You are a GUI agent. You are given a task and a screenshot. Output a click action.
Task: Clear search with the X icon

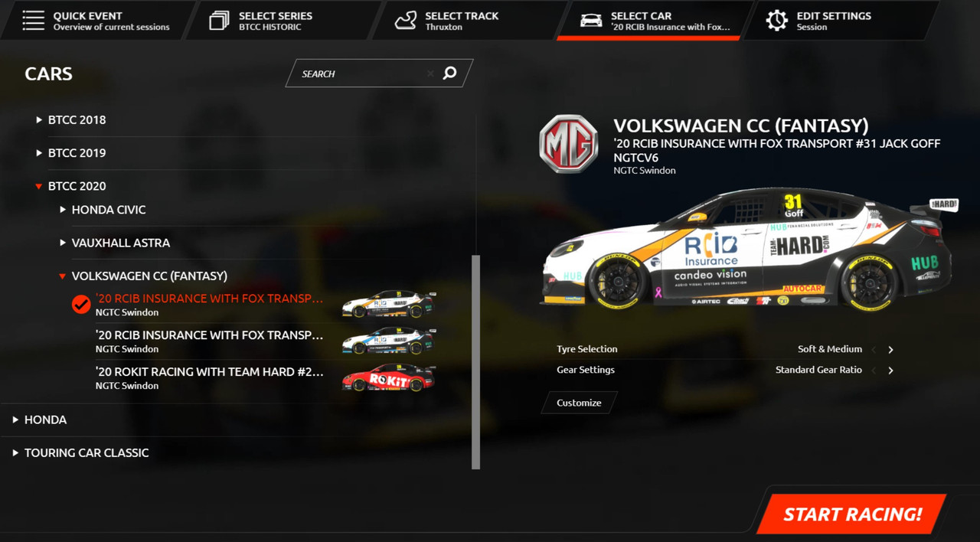[430, 73]
